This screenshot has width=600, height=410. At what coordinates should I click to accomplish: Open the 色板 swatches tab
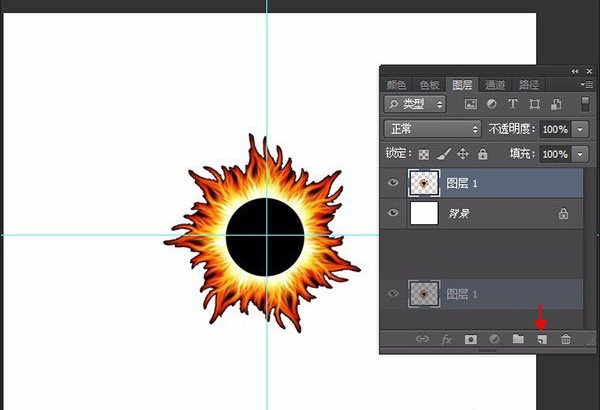click(x=429, y=84)
